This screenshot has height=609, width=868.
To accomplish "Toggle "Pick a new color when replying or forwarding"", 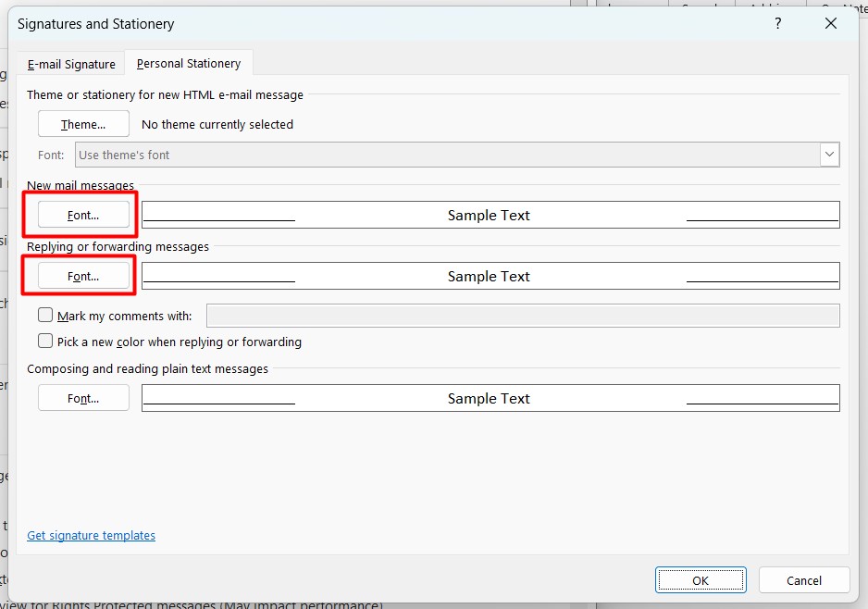I will coord(45,342).
